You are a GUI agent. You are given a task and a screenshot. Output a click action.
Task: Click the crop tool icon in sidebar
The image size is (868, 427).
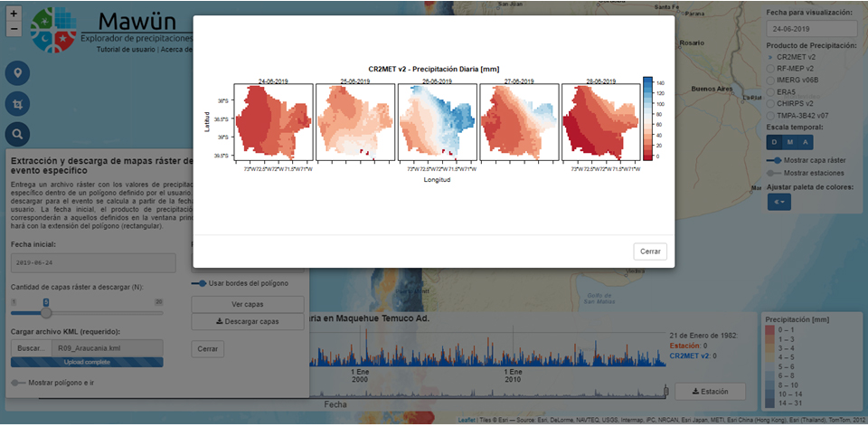[18, 104]
